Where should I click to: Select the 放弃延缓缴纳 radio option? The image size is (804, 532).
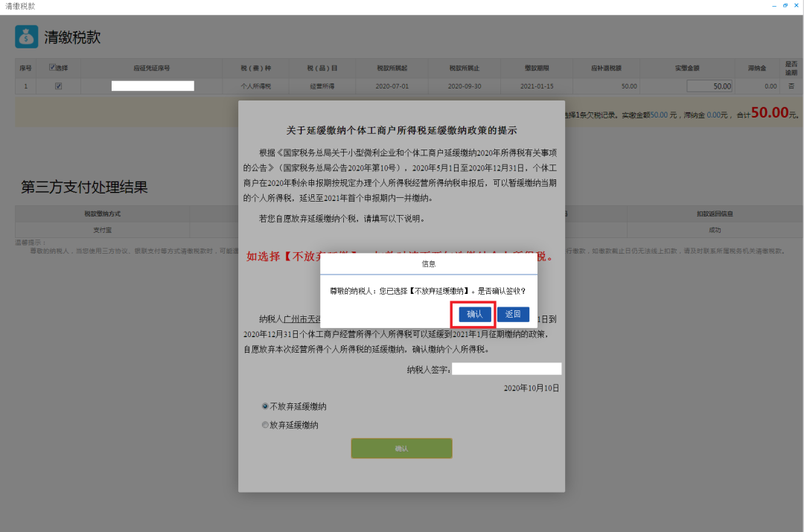click(265, 425)
